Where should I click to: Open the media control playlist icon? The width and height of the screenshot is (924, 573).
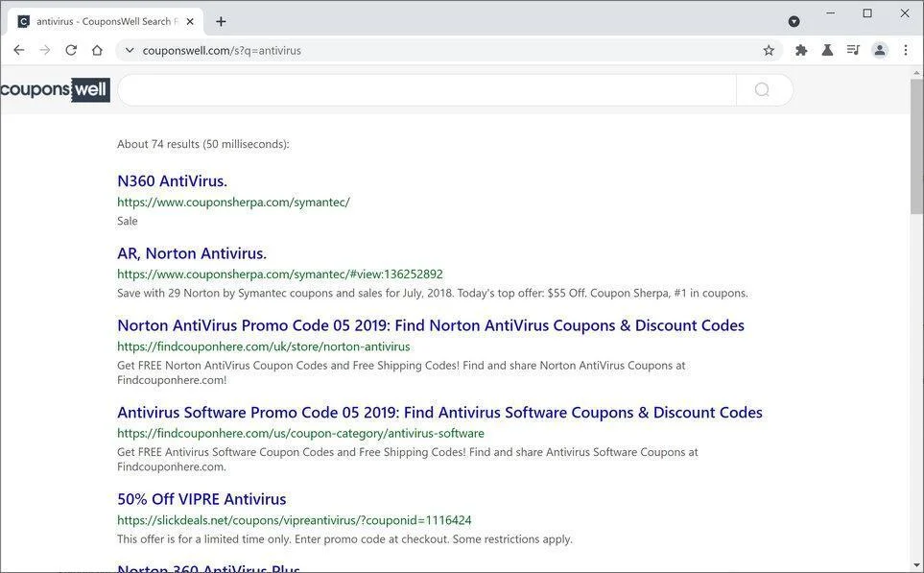[x=853, y=50]
